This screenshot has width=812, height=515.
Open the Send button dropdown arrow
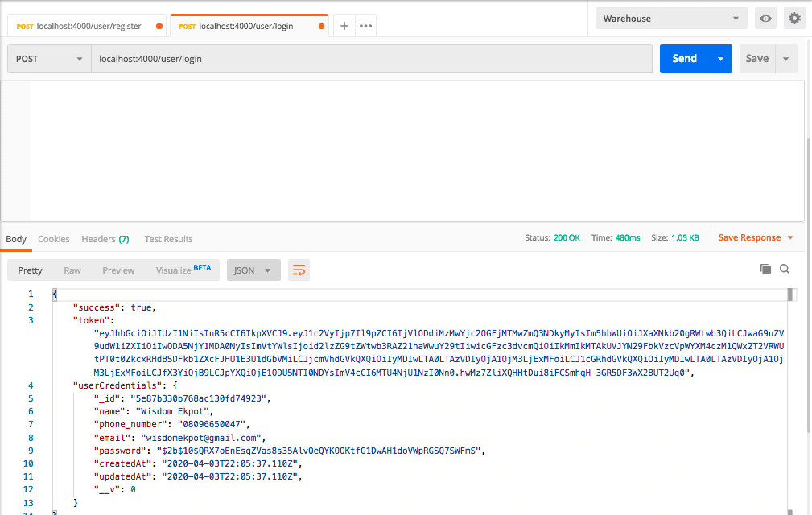pos(721,59)
